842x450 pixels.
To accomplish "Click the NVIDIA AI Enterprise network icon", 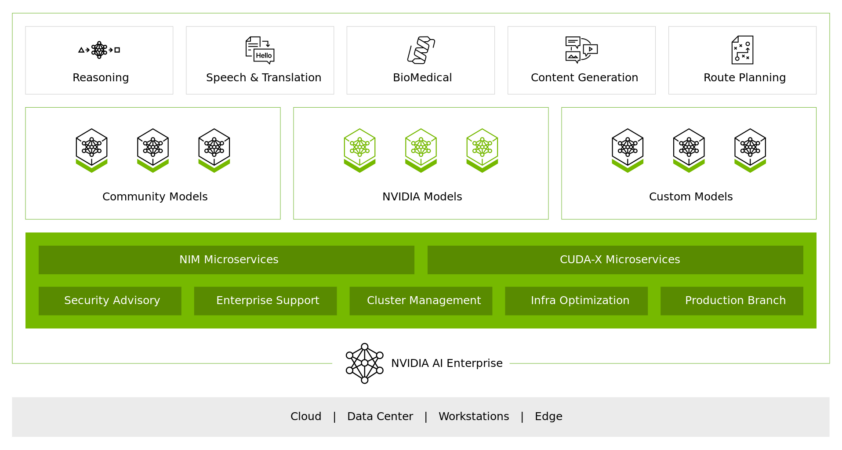I will (x=365, y=364).
